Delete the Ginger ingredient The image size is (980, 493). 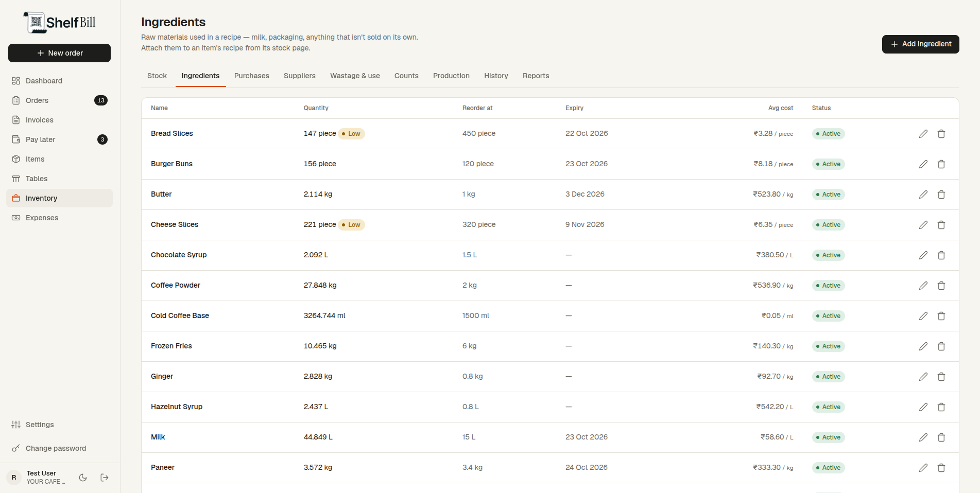(941, 377)
